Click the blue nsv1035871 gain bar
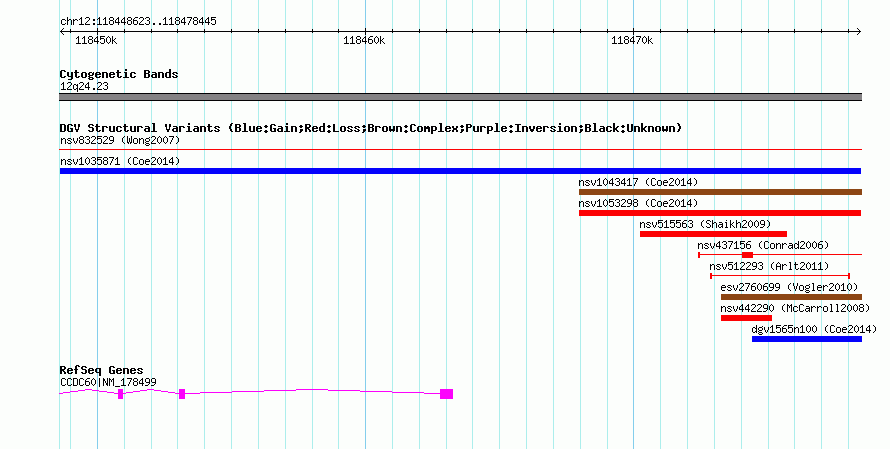Screen dimensions: 890x449 coord(460,171)
